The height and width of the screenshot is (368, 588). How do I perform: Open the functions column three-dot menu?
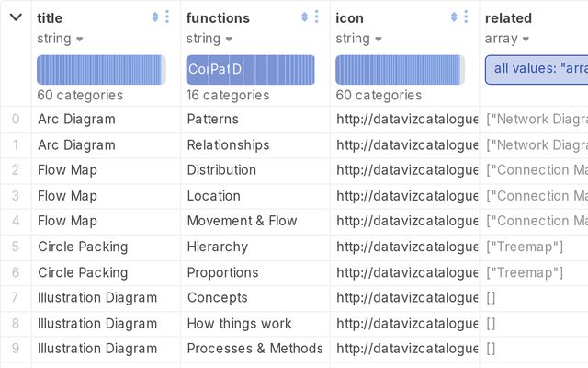pos(317,17)
